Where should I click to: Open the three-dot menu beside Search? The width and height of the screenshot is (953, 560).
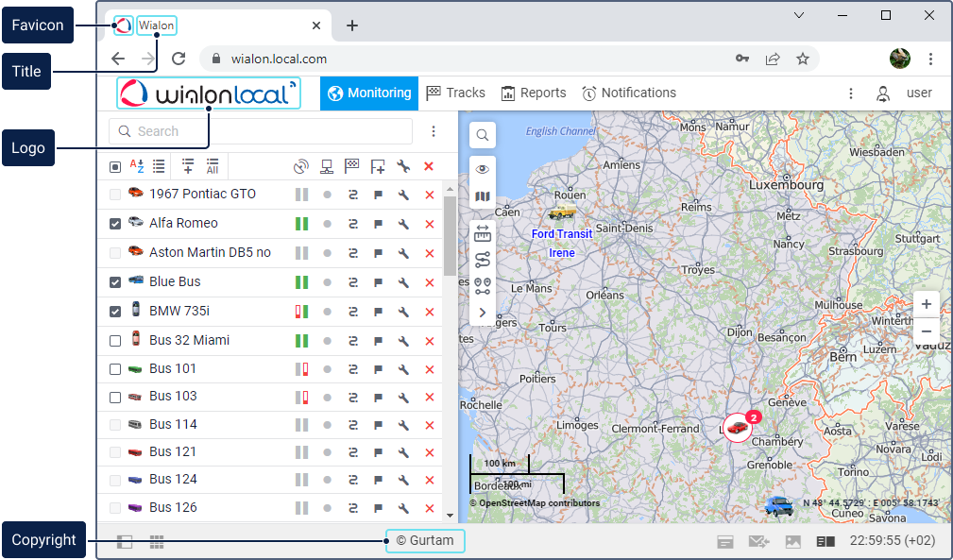click(x=434, y=132)
